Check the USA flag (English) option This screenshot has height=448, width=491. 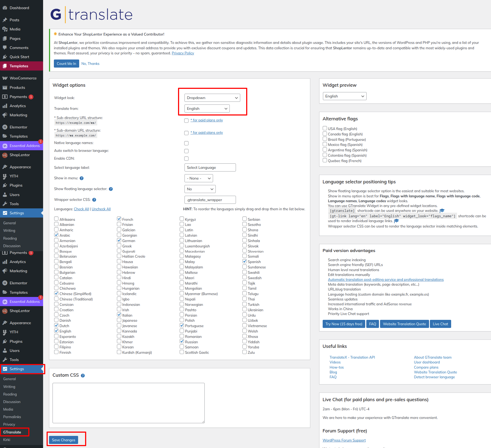[325, 128]
